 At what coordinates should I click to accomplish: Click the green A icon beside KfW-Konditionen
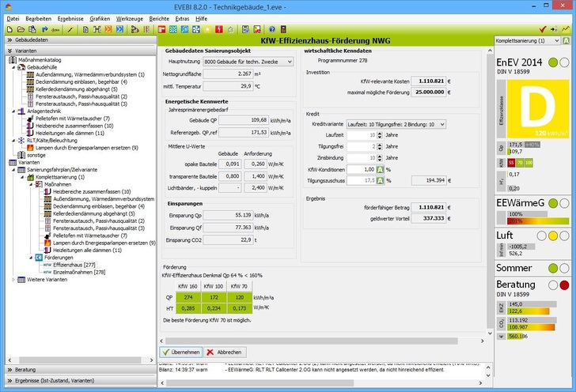pos(378,169)
